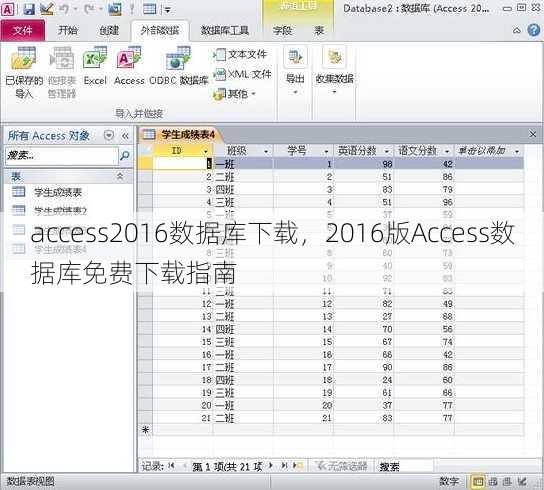Import data from Excel
This screenshot has height=490, width=544.
[x=95, y=66]
